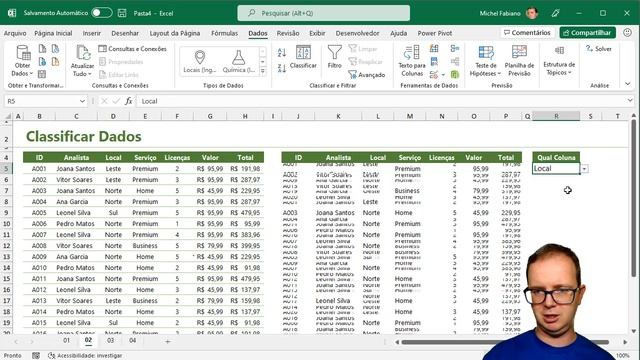Click the insert function fx icon
Image resolution: width=640 pixels, height=360 pixels.
129,101
